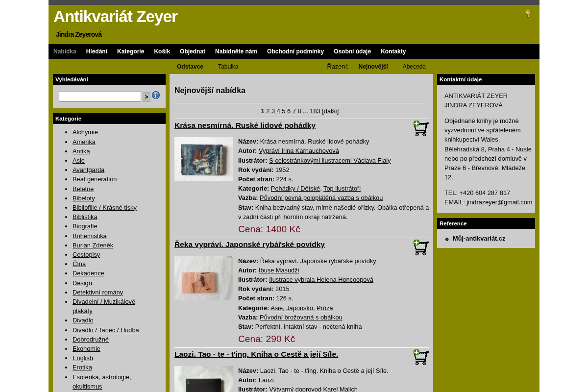Screen dimensions: 588x392
Task: Open the Kategorie menu item
Action: [130, 51]
